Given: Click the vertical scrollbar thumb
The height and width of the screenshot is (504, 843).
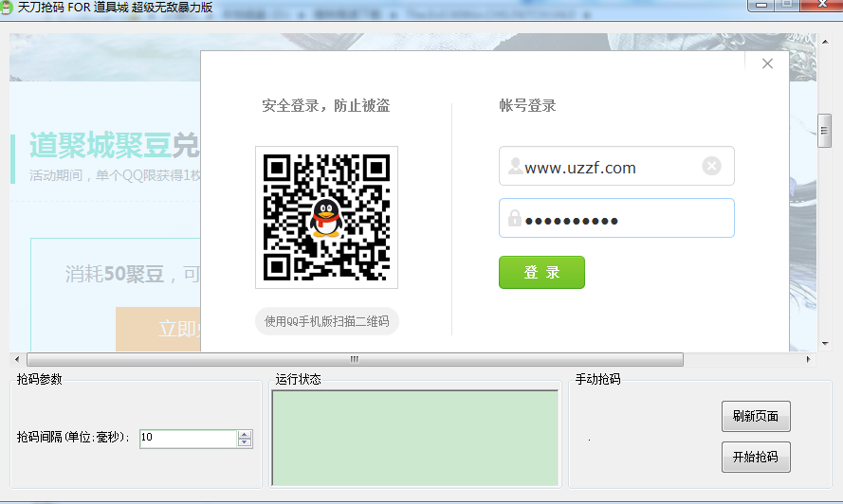Looking at the screenshot, I should [825, 131].
